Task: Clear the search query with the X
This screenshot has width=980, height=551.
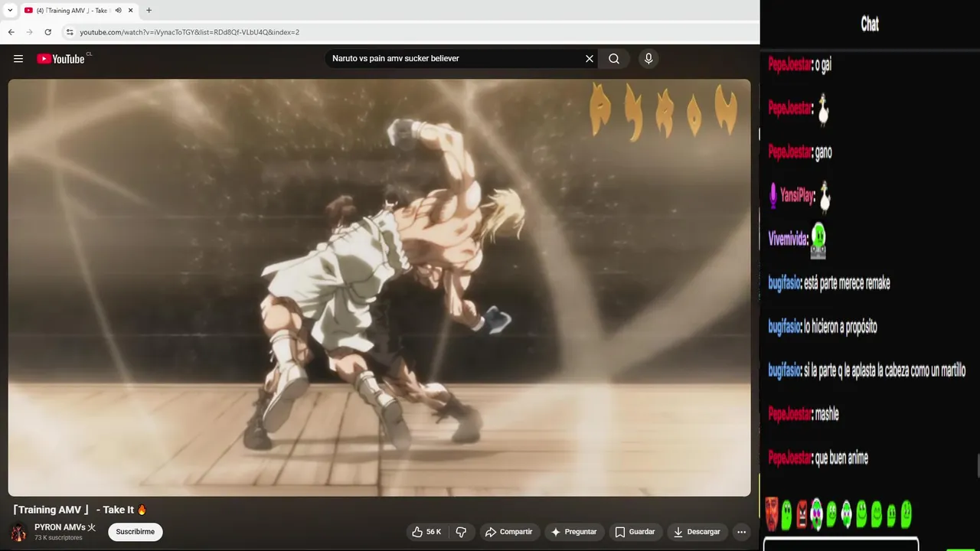Action: click(590, 59)
